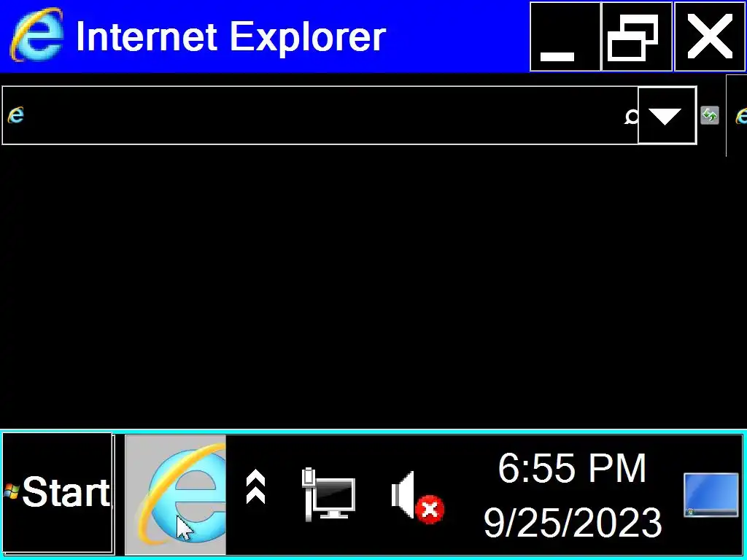Click the green arrows refresh icon

pos(710,115)
